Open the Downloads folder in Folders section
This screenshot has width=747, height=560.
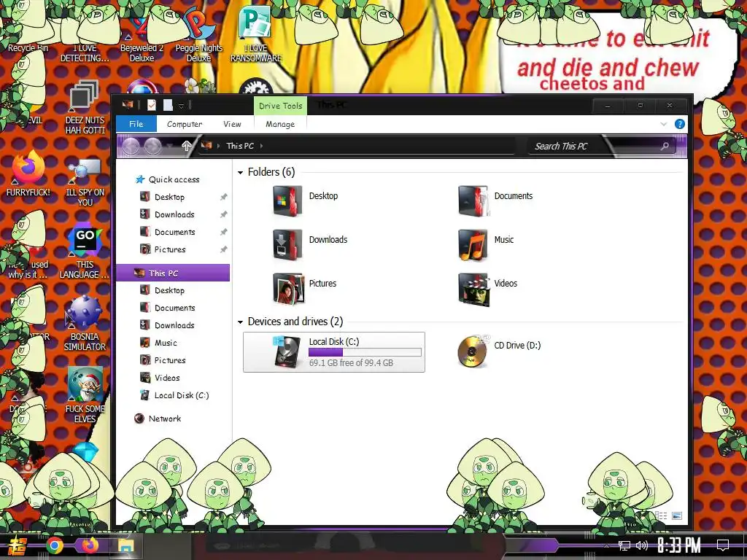pos(309,245)
